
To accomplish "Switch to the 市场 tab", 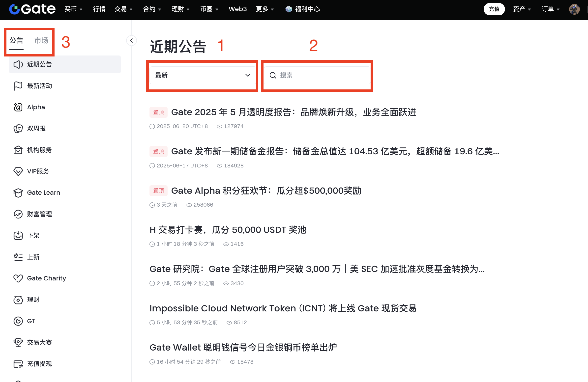I will [41, 40].
